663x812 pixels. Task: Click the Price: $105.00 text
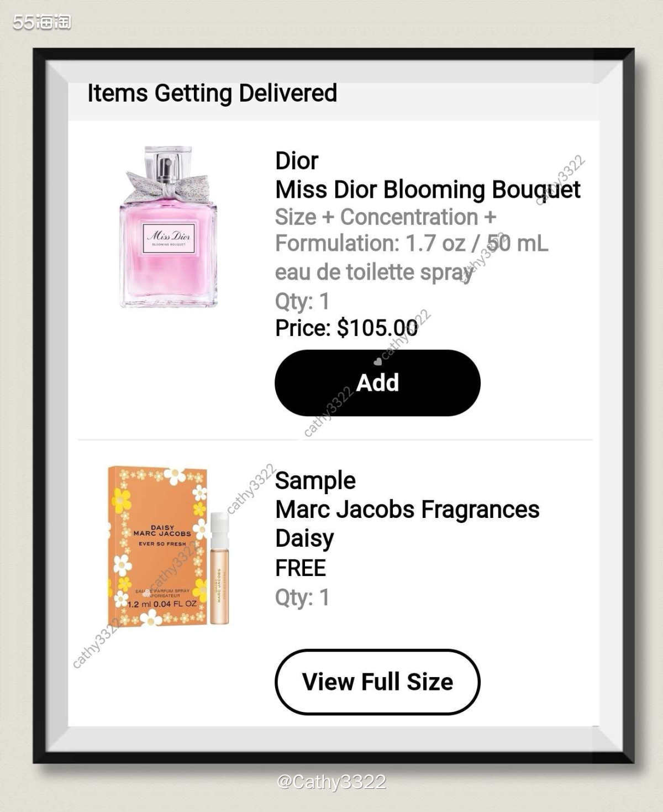pyautogui.click(x=346, y=328)
